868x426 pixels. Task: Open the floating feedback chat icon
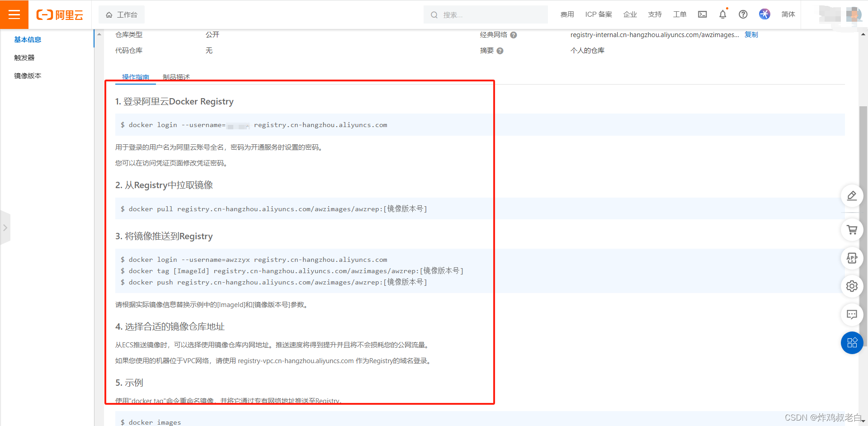(x=852, y=314)
